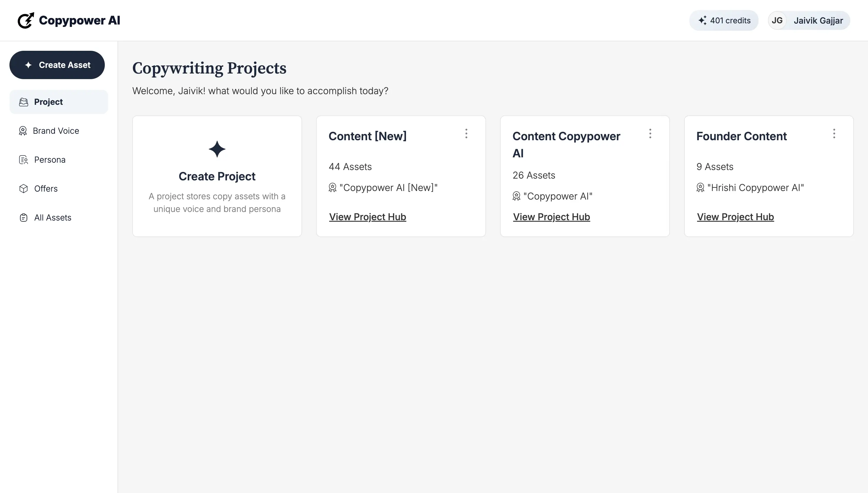Open View Project Hub for Founder Content
Screen dimensions: 868x493
[x=735, y=217]
